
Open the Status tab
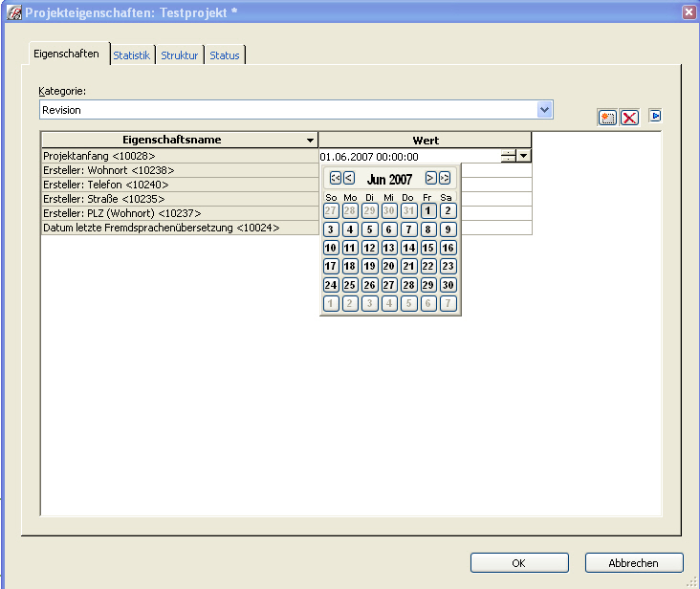tap(225, 55)
